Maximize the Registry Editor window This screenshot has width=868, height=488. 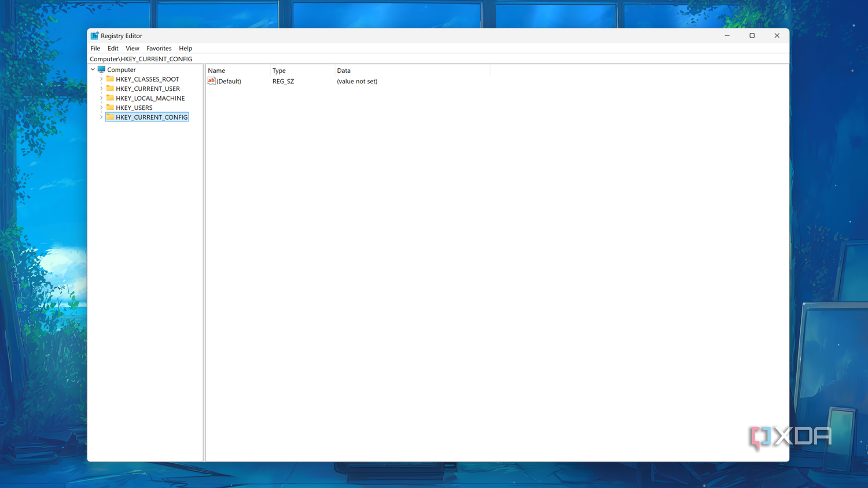coord(752,36)
